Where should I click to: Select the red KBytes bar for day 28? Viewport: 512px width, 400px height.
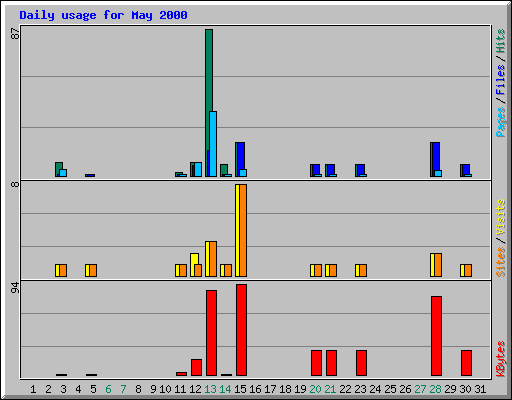click(436, 336)
